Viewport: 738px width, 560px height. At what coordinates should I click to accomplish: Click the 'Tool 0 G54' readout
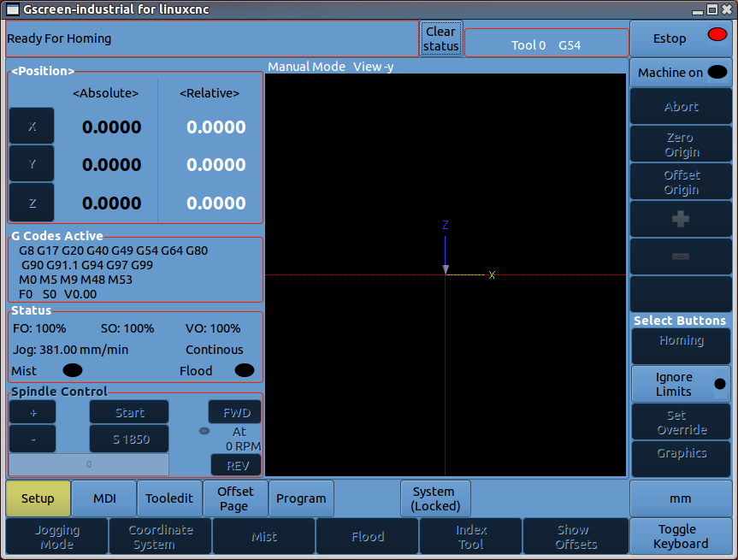coord(546,45)
